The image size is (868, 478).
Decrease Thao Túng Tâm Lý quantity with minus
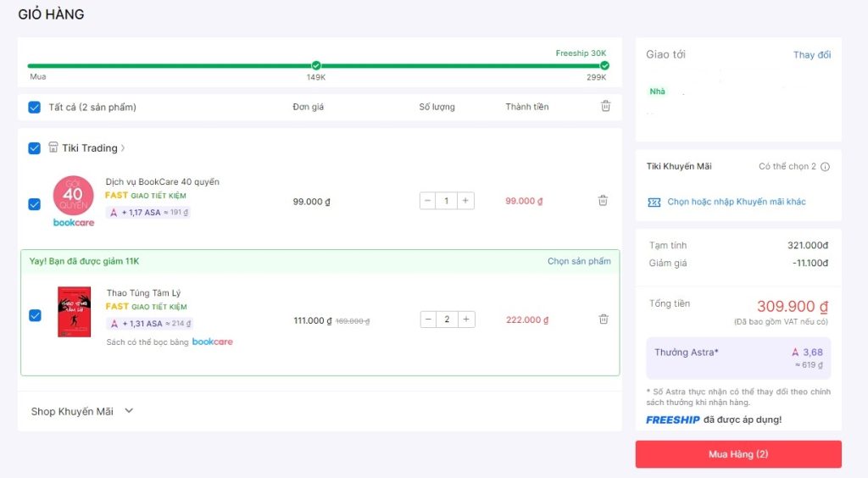coord(428,320)
